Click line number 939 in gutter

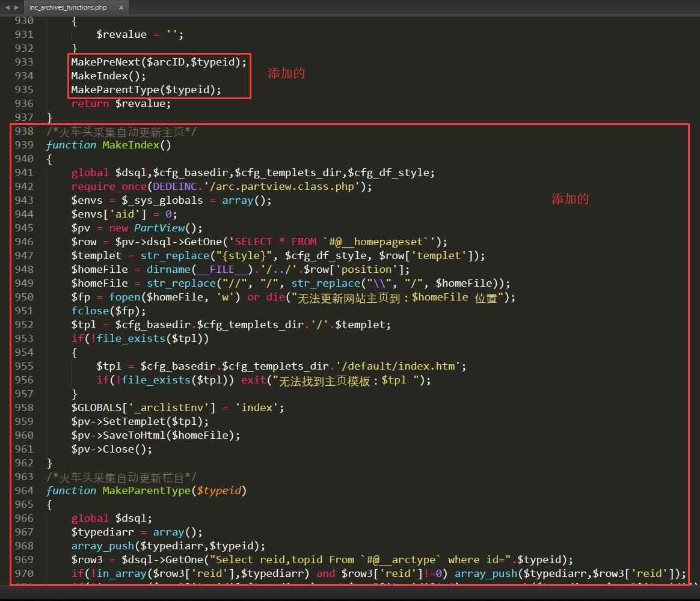pyautogui.click(x=24, y=145)
